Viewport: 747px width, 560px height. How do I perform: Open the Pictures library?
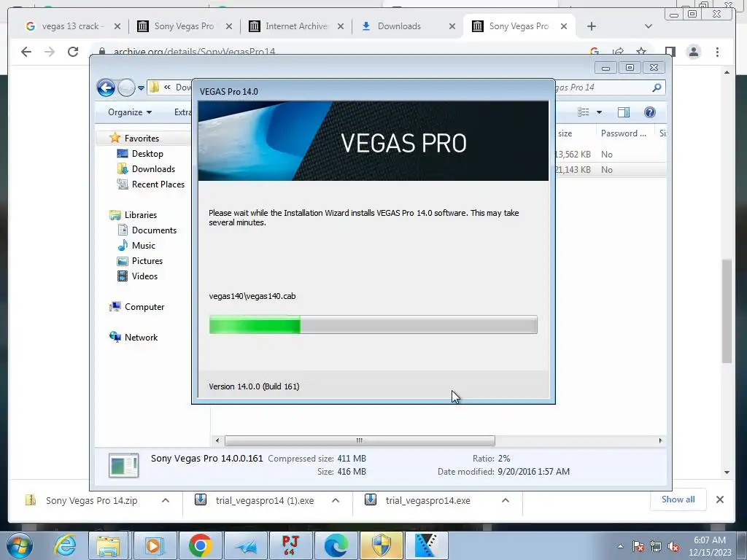coord(147,261)
